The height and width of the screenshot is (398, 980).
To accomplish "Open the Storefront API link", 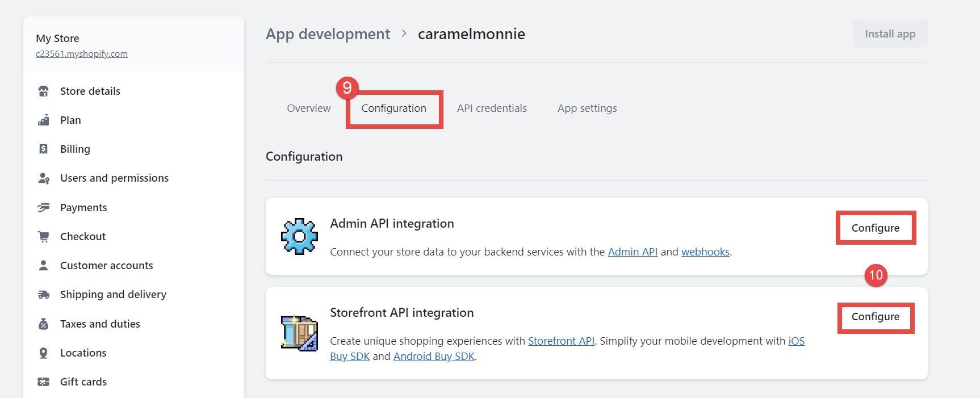I will (561, 341).
